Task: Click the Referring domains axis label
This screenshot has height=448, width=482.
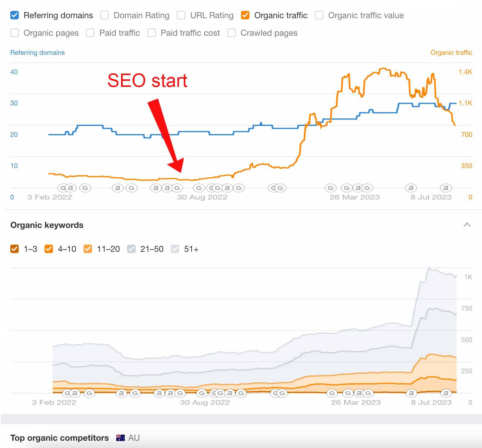Action: [37, 52]
